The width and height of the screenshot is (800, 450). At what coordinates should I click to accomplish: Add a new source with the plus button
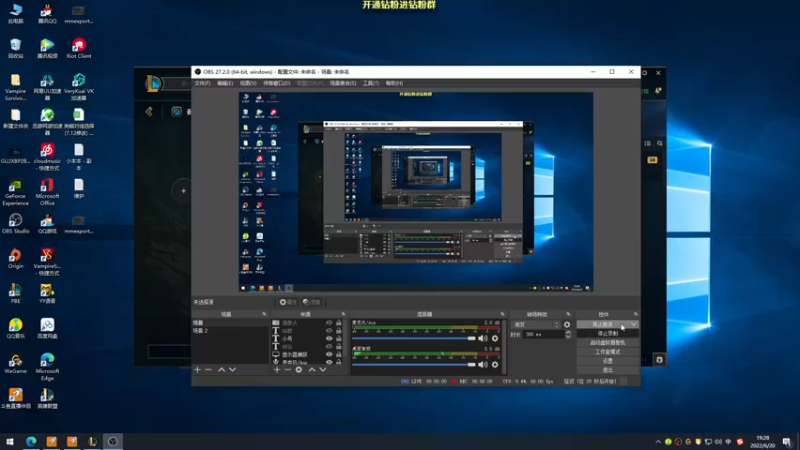tap(277, 369)
